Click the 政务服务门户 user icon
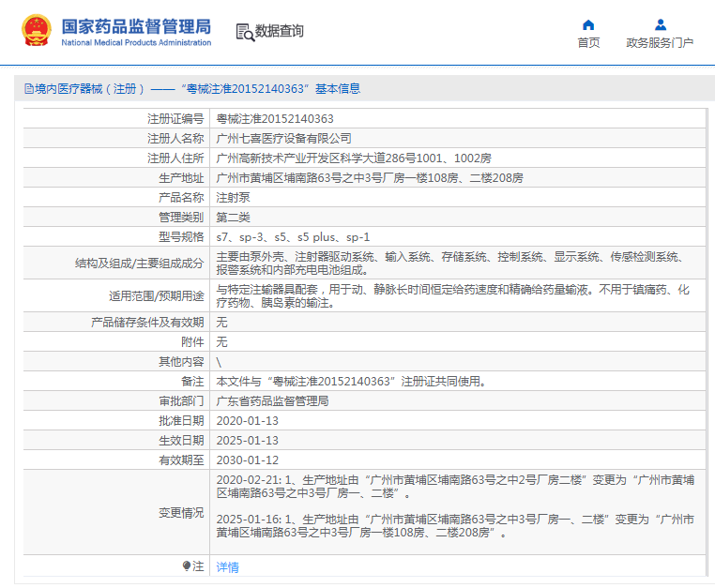 [660, 24]
